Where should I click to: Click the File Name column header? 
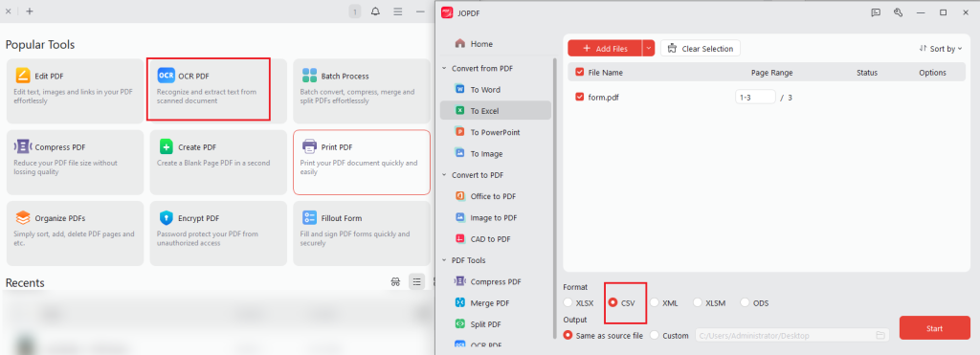pyautogui.click(x=606, y=73)
